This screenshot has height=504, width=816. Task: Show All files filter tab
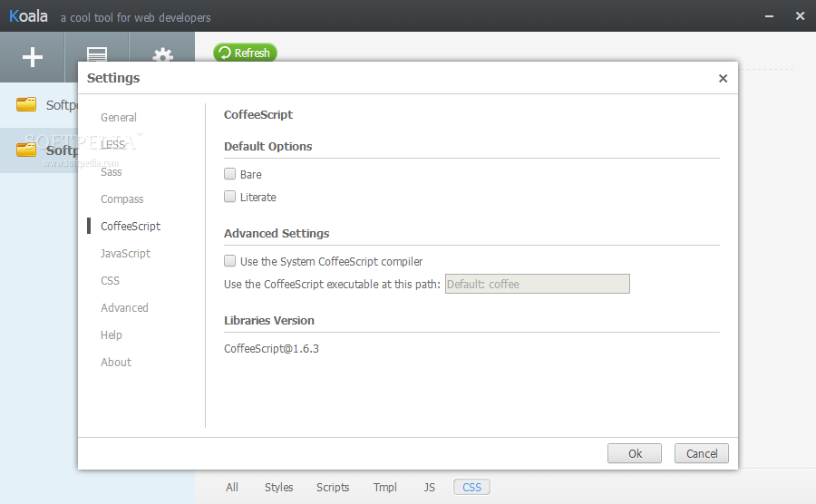tap(232, 488)
